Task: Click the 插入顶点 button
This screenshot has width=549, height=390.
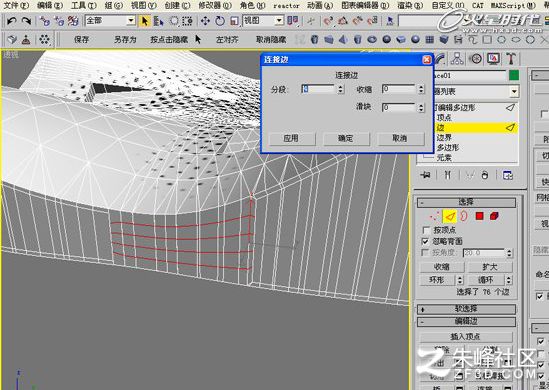Action: pyautogui.click(x=465, y=337)
